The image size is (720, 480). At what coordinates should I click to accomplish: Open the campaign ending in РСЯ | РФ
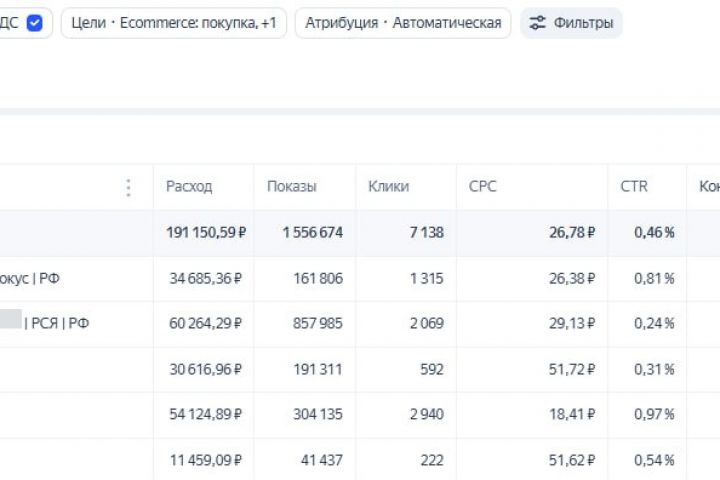point(56,323)
